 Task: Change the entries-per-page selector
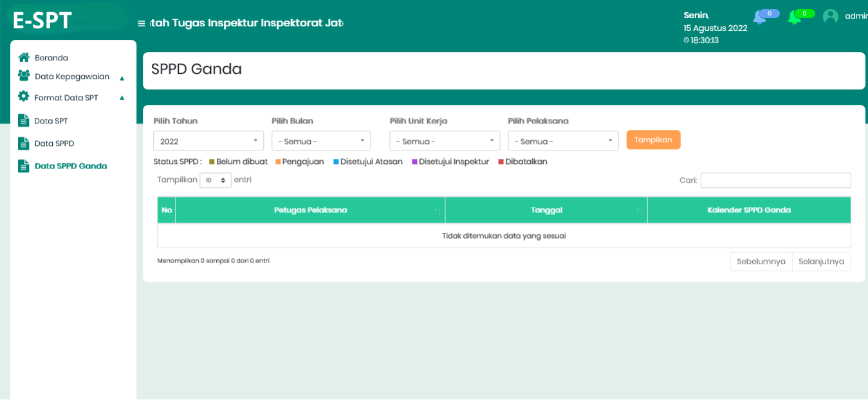(215, 181)
